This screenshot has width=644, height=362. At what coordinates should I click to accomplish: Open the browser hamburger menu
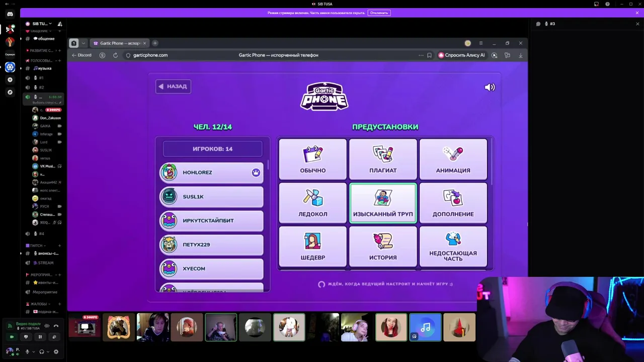click(480, 43)
